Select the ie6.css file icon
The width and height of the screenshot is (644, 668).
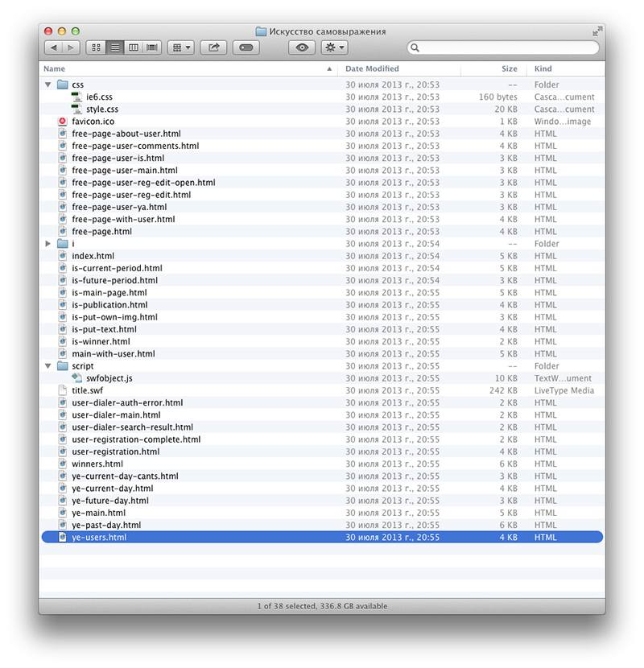[76, 97]
